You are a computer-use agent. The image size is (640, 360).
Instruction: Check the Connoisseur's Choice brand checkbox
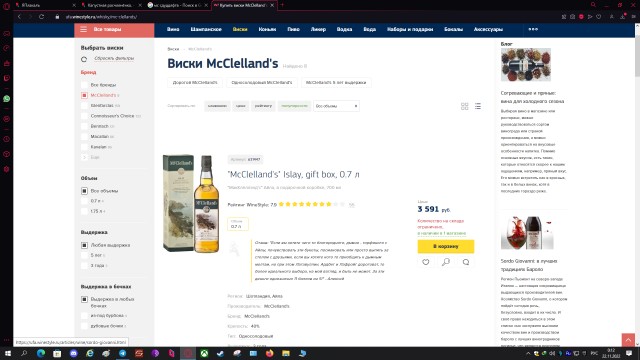(84, 116)
